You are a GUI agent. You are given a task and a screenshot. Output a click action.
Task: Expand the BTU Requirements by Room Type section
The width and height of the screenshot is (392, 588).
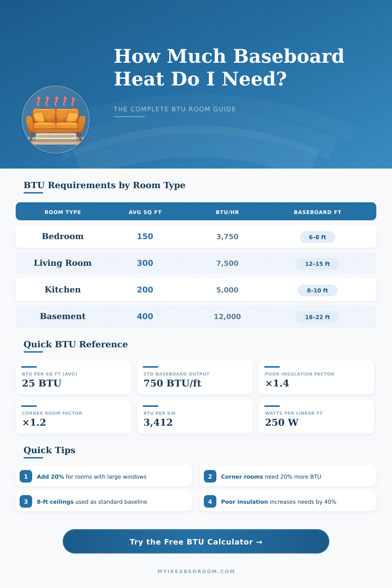[105, 185]
